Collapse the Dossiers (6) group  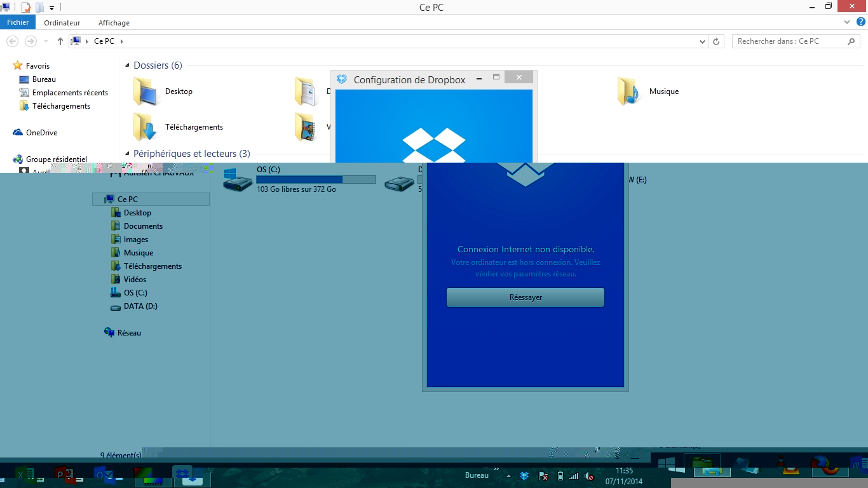(x=127, y=65)
